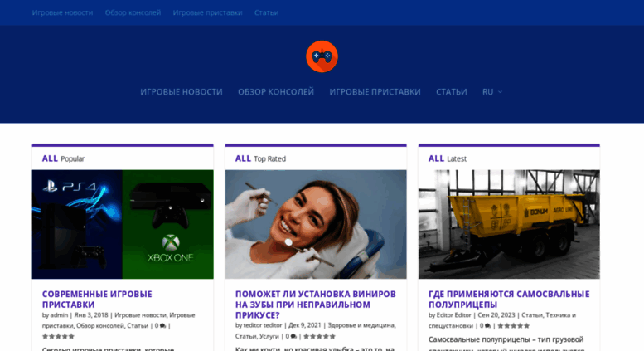Click date Дек 9, 2021
Image resolution: width=644 pixels, height=351 pixels.
(305, 325)
